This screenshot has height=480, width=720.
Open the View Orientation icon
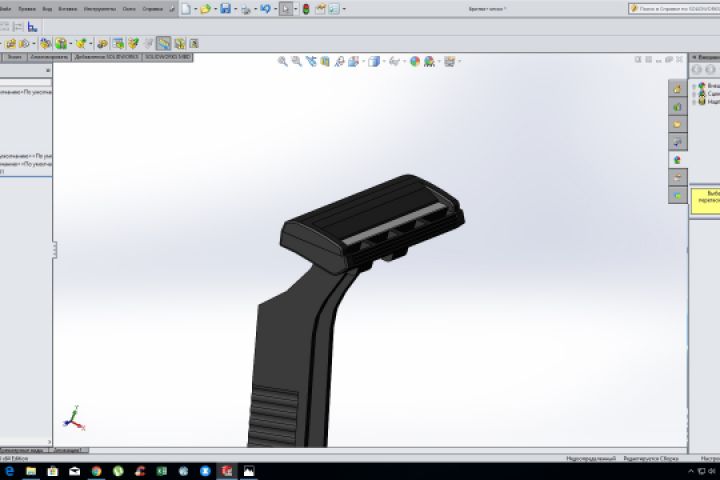(x=353, y=61)
